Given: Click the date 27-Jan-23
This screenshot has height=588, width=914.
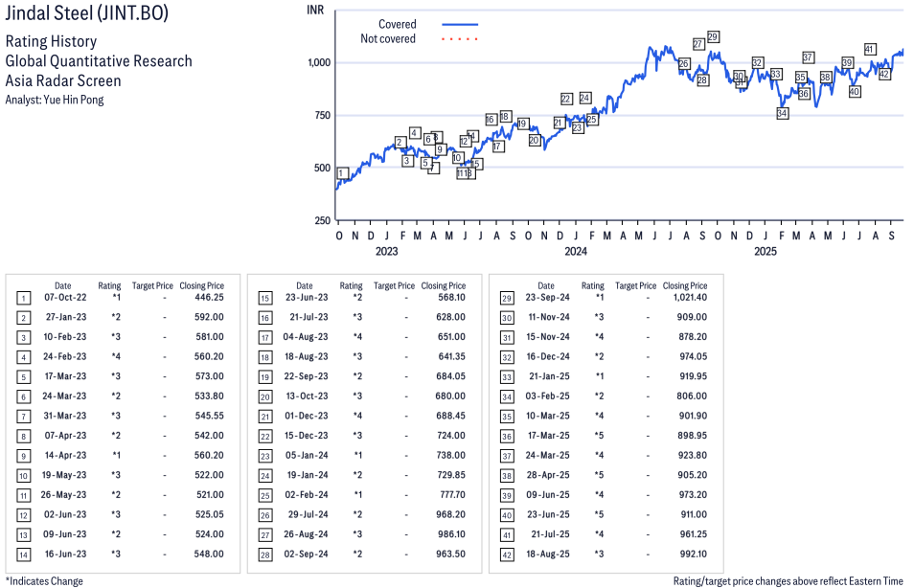Looking at the screenshot, I should [66, 317].
